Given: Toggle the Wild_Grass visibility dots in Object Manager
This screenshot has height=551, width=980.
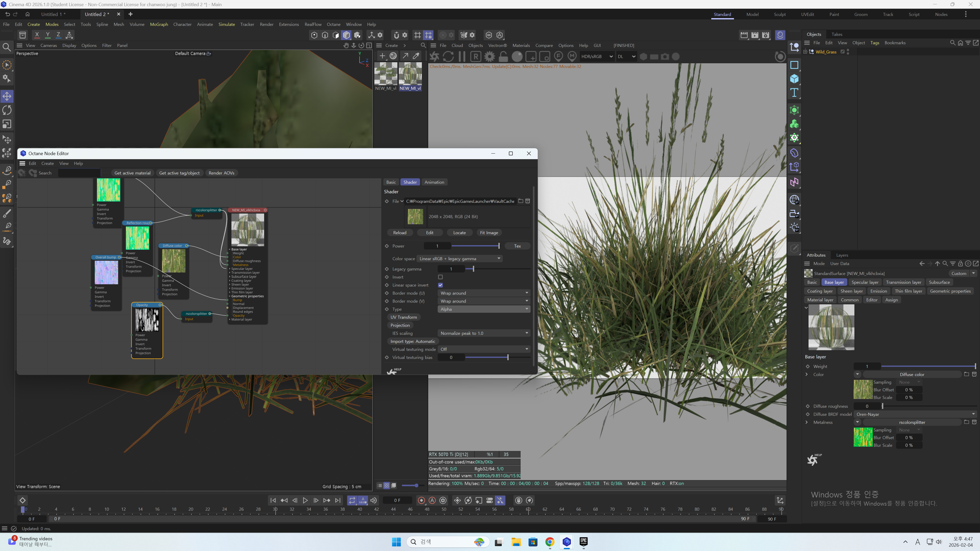Looking at the screenshot, I should [848, 52].
